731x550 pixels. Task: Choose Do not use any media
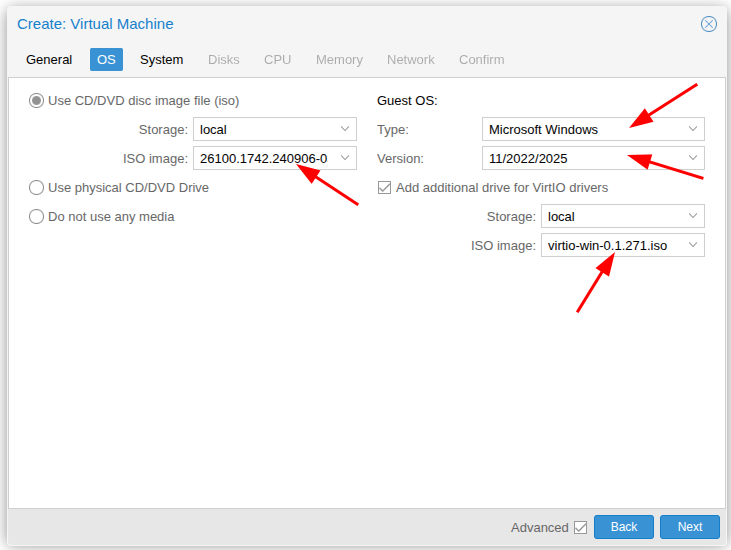[x=36, y=217]
